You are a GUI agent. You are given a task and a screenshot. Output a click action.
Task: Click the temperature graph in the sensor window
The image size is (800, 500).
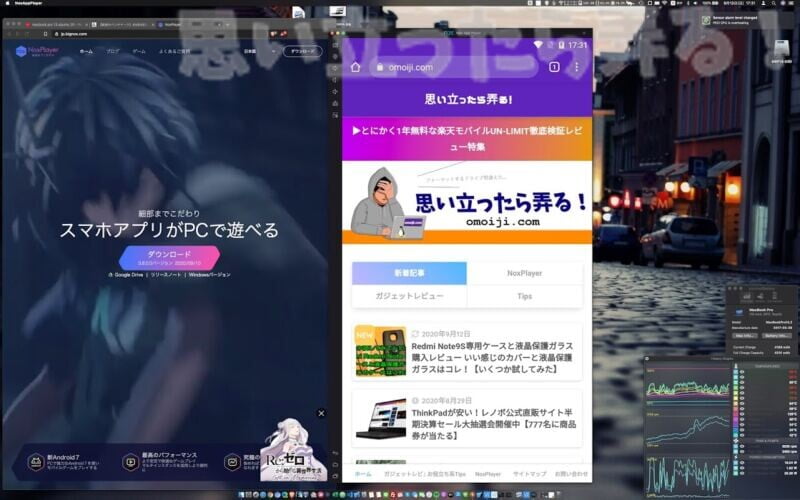[x=688, y=386]
